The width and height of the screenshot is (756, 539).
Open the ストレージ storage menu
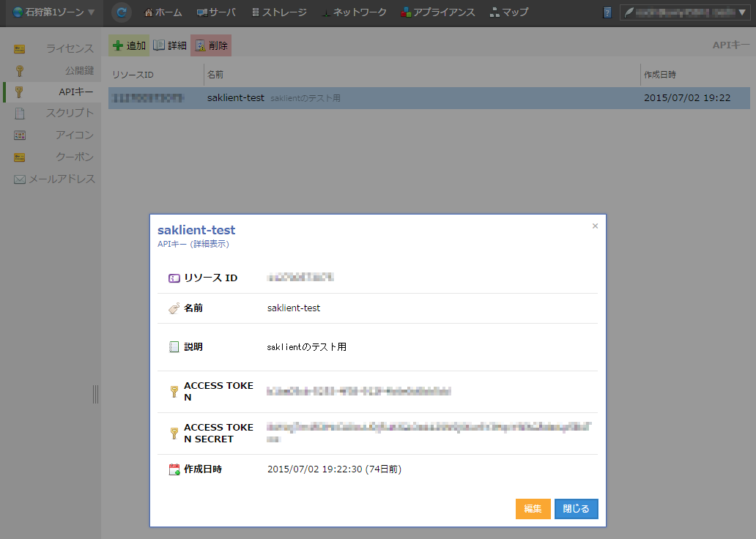[x=278, y=12]
